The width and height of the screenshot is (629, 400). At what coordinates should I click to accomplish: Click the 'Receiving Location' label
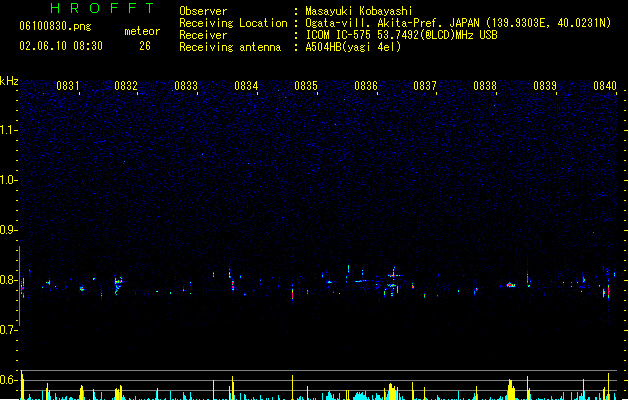233,23
